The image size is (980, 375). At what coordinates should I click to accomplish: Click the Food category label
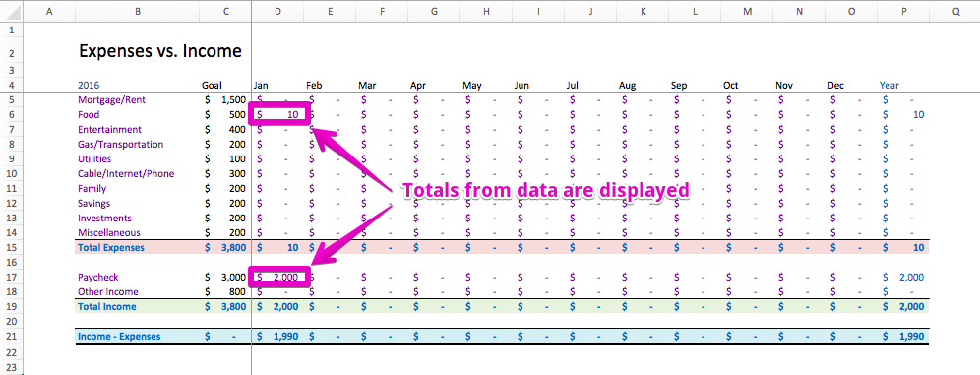[x=89, y=115]
